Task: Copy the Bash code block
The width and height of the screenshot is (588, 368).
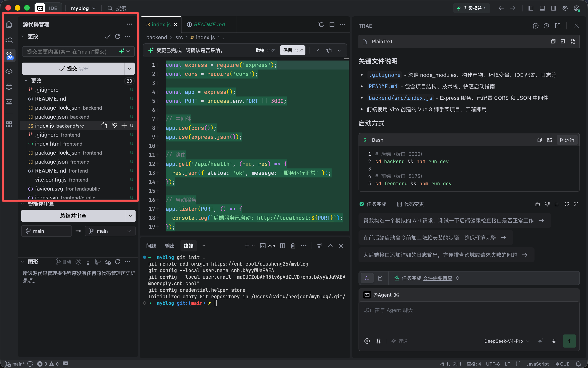Action: click(x=539, y=140)
